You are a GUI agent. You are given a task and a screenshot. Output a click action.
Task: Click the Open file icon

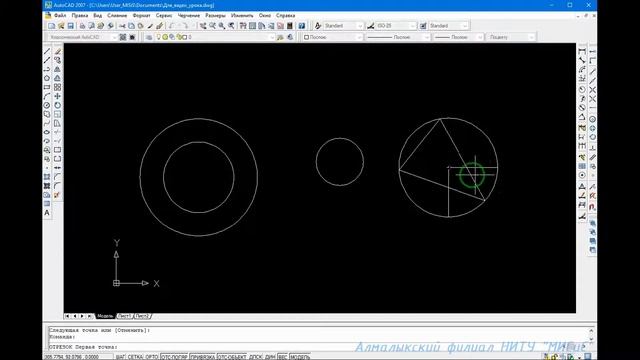[x=61, y=26]
